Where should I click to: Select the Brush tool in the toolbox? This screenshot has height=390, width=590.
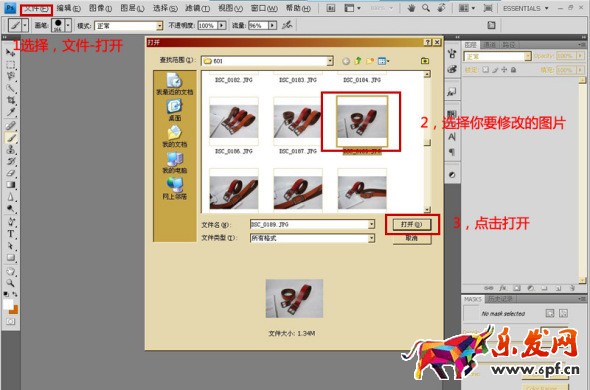click(10, 137)
